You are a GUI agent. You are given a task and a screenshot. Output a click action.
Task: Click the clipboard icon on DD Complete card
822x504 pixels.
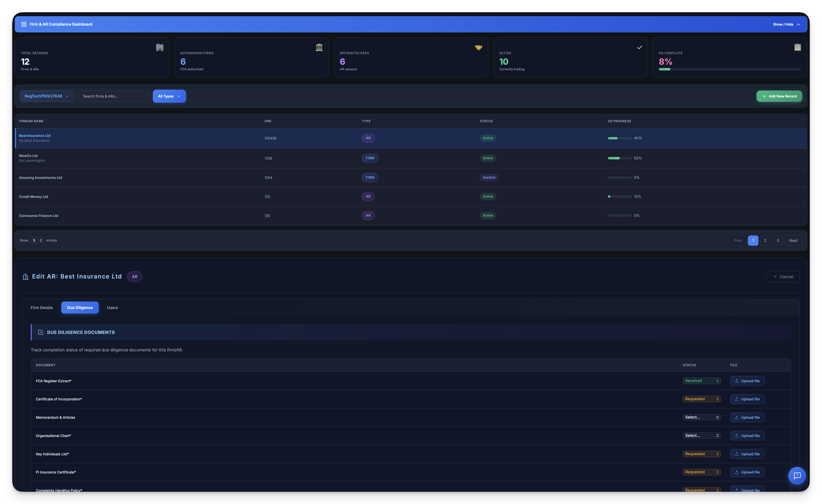(797, 47)
